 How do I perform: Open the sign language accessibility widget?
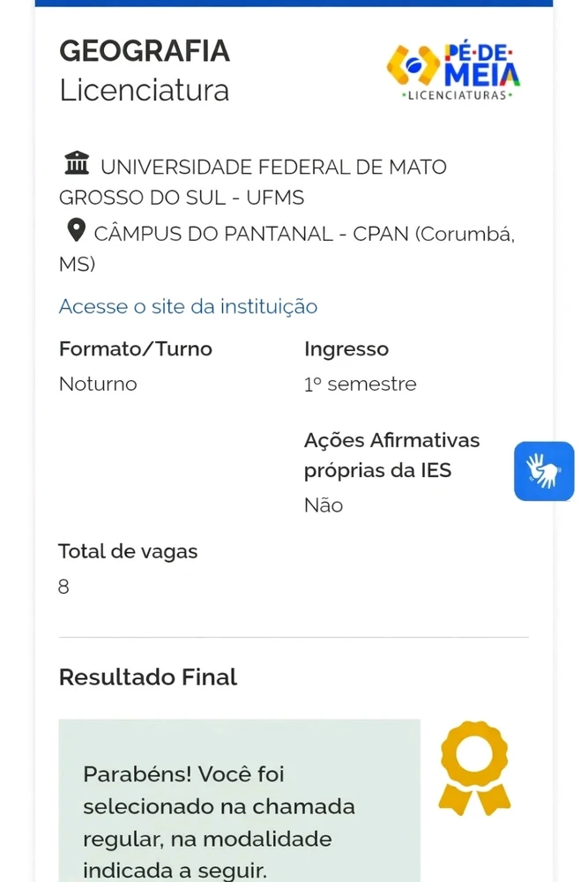tap(544, 471)
